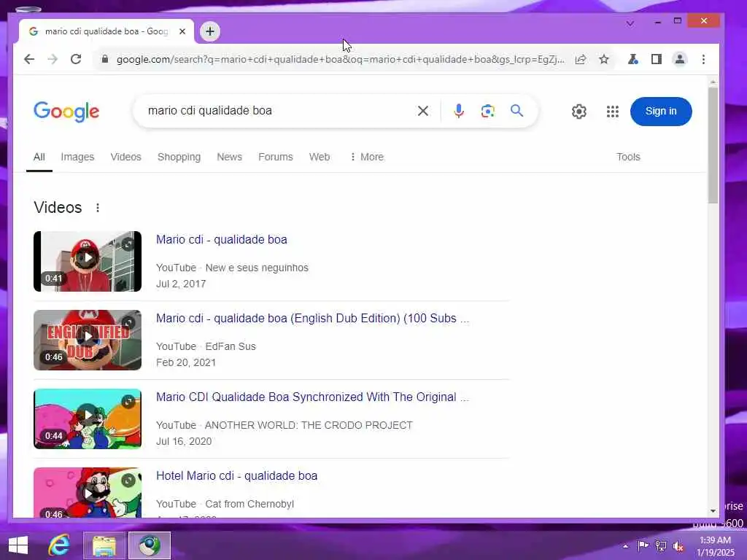The width and height of the screenshot is (747, 560).
Task: Click the vertical scrollbar thumb
Action: (713, 145)
